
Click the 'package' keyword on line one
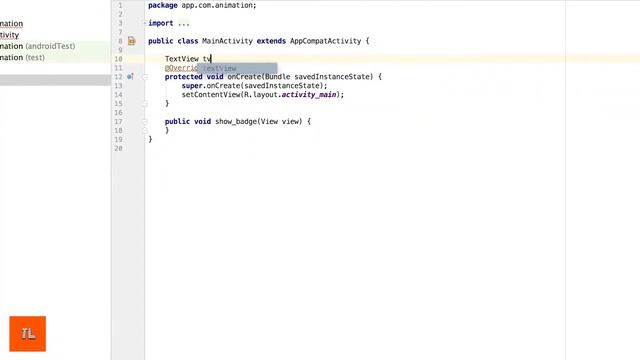click(x=162, y=5)
